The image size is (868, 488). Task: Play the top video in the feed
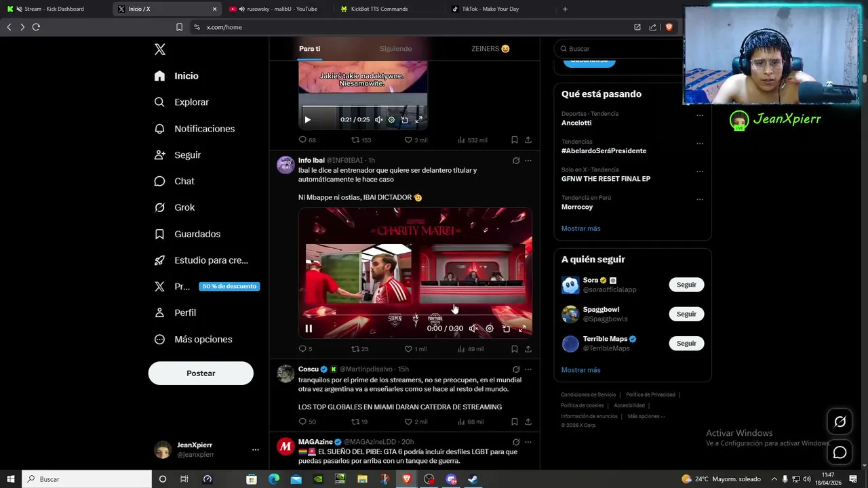point(307,120)
